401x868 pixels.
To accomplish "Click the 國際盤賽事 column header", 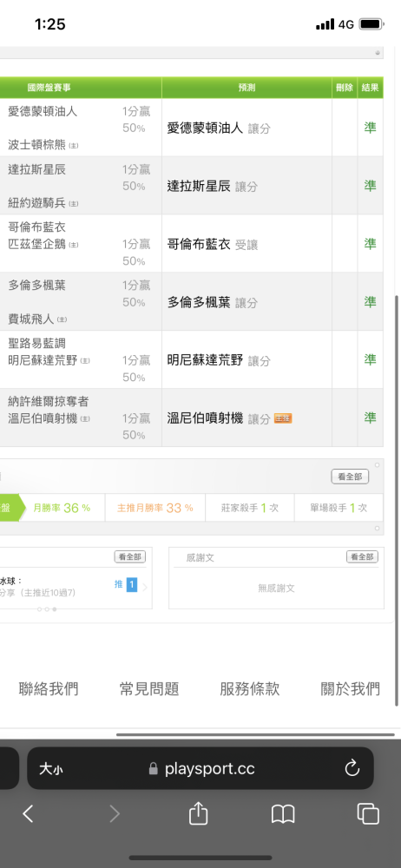I will point(49,88).
